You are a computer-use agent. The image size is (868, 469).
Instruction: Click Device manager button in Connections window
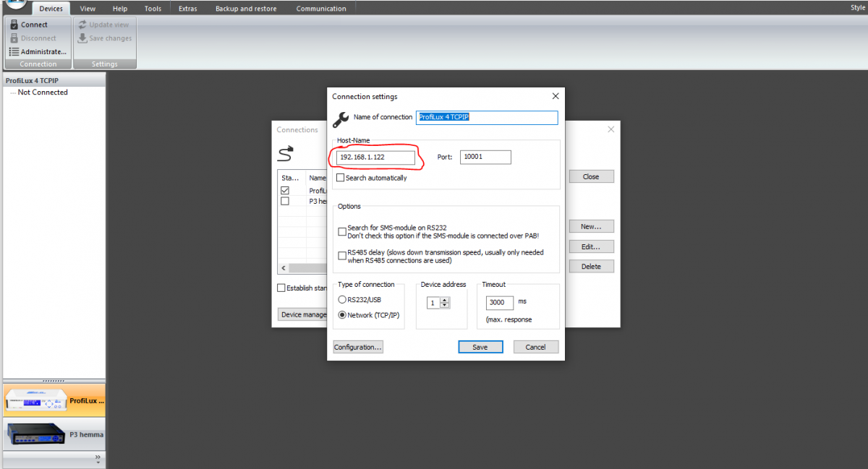[x=303, y=314]
